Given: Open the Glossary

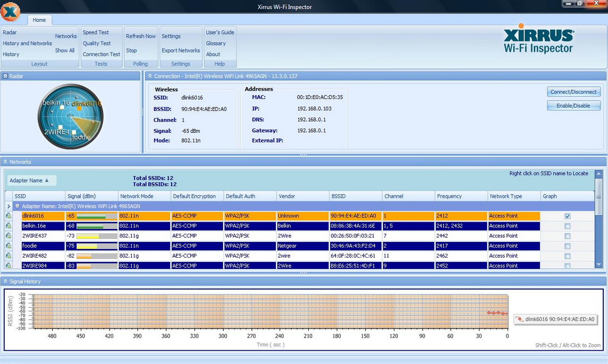Looking at the screenshot, I should click(216, 44).
